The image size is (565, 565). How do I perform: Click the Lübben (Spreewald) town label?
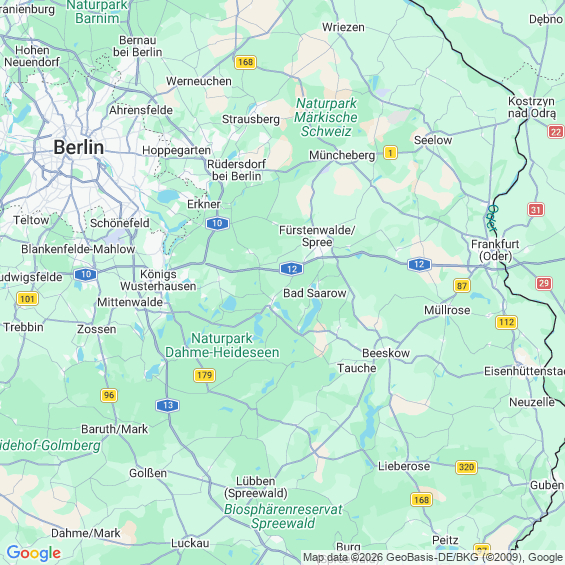coord(256,487)
